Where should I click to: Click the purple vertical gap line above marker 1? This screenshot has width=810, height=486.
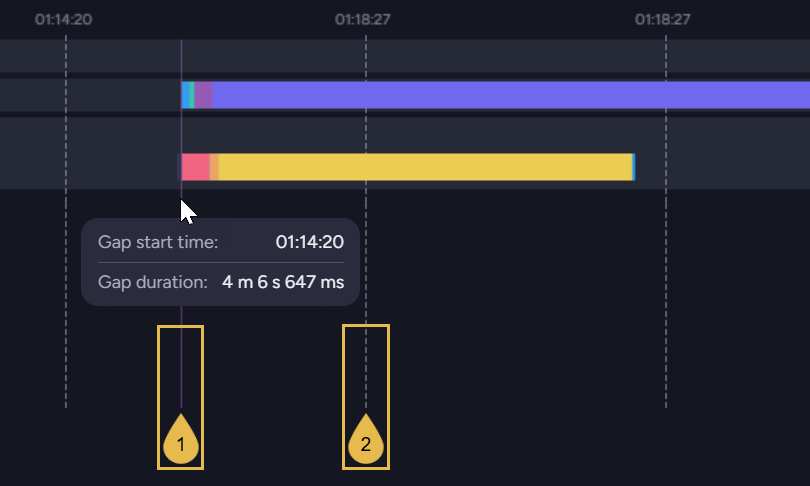181,356
